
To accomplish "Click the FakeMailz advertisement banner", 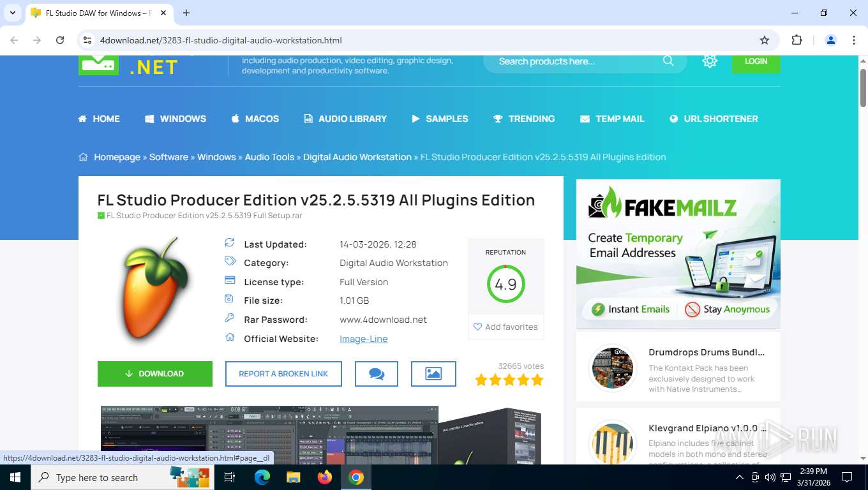I will click(x=678, y=254).
